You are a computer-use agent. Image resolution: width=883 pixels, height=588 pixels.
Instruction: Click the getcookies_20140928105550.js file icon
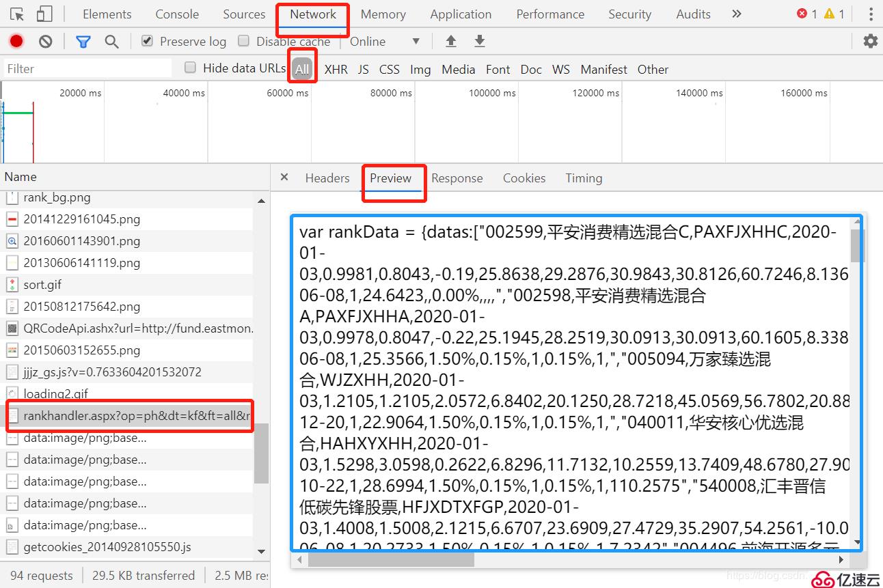(12, 547)
